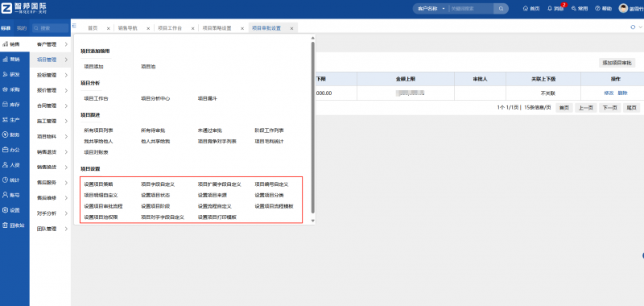
Task: Close the 项目审批设置 tab
Action: tap(291, 29)
